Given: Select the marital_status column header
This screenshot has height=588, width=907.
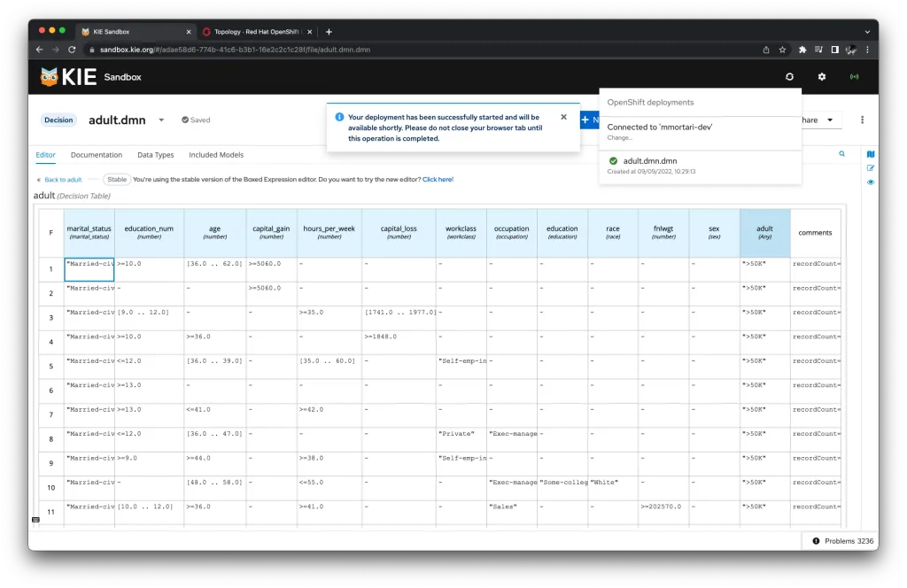Looking at the screenshot, I should (x=89, y=232).
